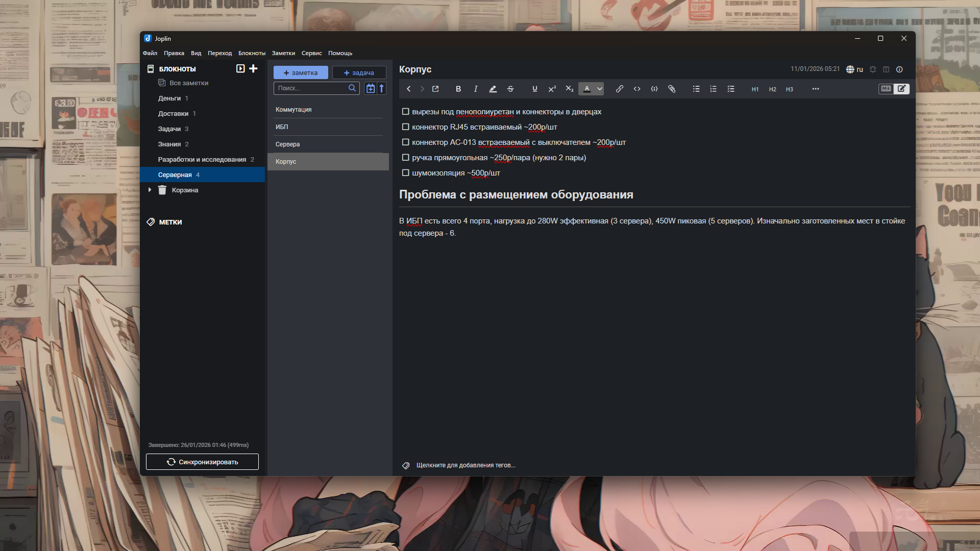Insert a bulleted list
The width and height of the screenshot is (980, 551).
point(696,88)
